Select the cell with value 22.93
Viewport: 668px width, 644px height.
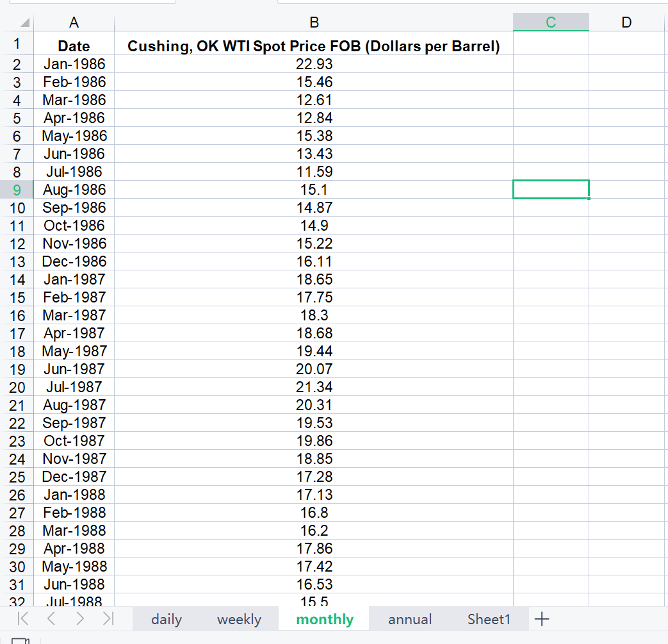(x=314, y=64)
